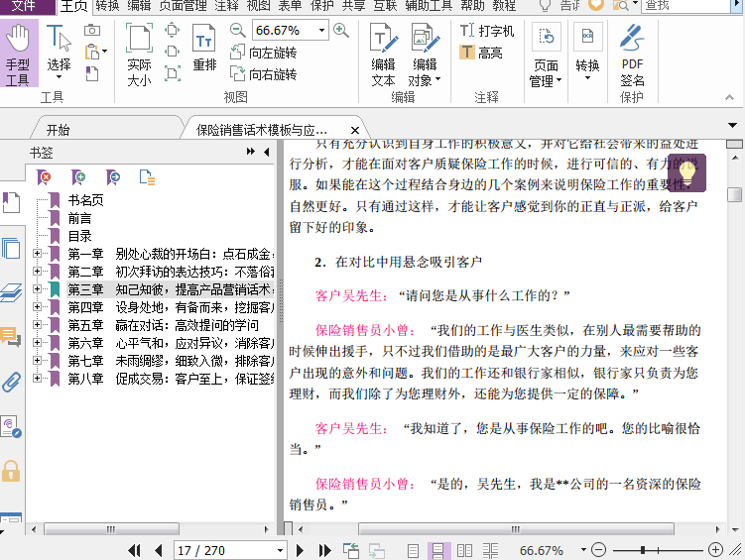This screenshot has height=560, width=745.
Task: Open the Layers side panel
Action: click(x=11, y=291)
